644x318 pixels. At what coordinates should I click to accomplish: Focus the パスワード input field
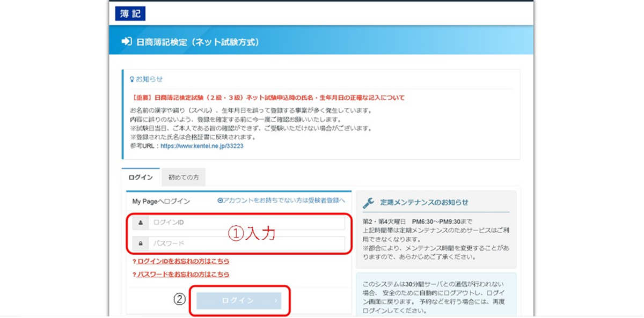click(246, 243)
